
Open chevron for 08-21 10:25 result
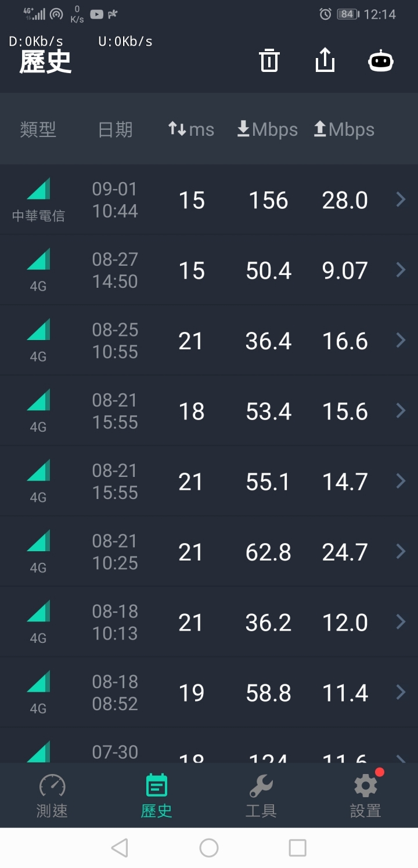[401, 551]
